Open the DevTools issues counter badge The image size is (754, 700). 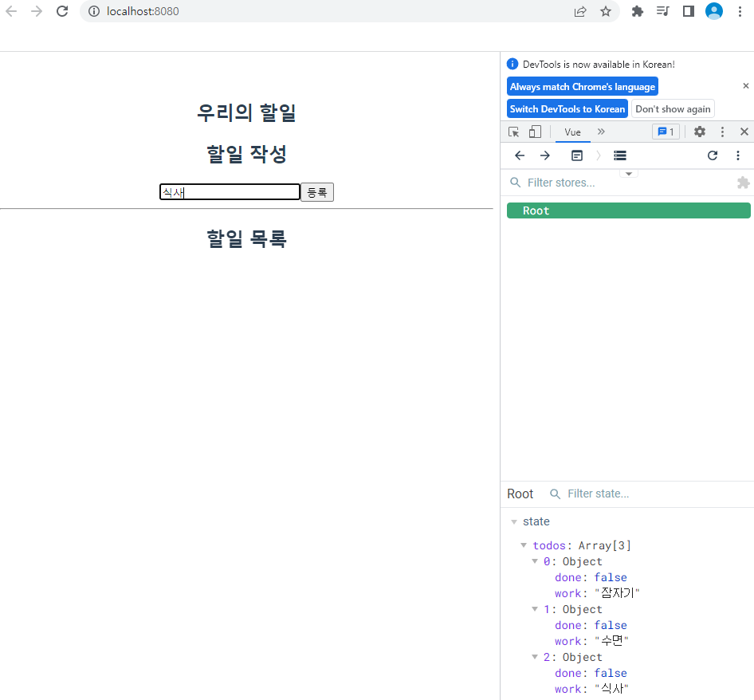point(666,132)
